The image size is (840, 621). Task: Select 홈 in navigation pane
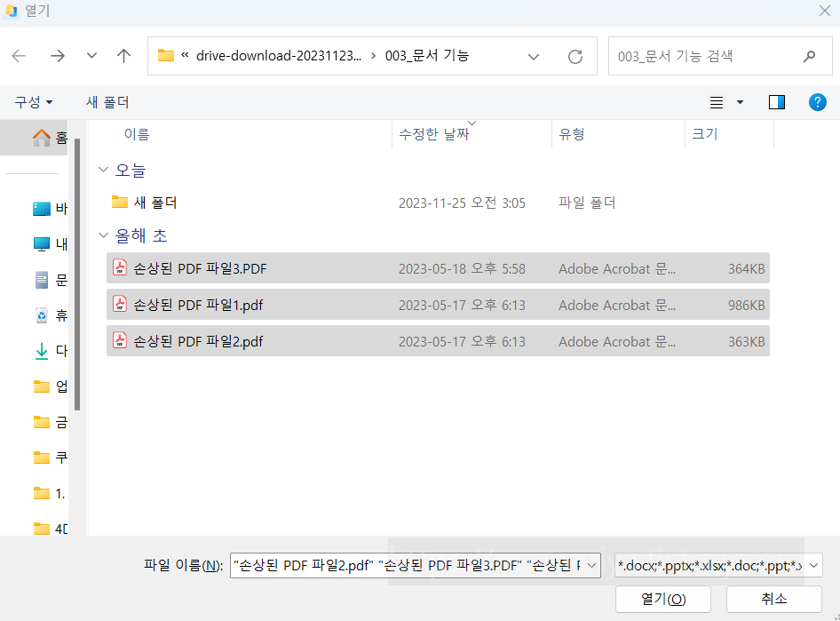(x=35, y=138)
